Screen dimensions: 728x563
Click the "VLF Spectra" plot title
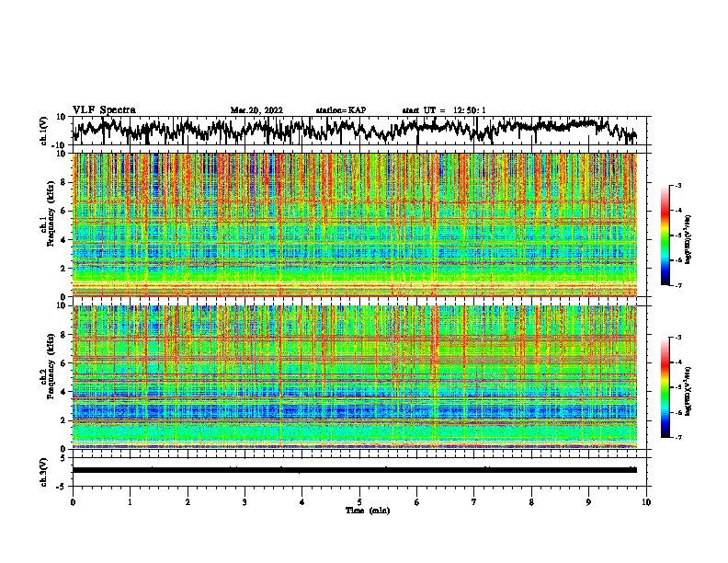pos(104,110)
